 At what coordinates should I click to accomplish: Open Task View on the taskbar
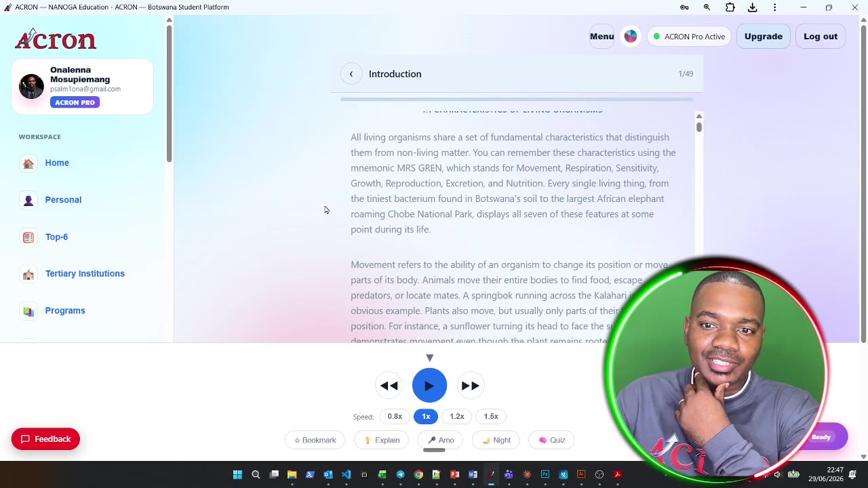(274, 474)
